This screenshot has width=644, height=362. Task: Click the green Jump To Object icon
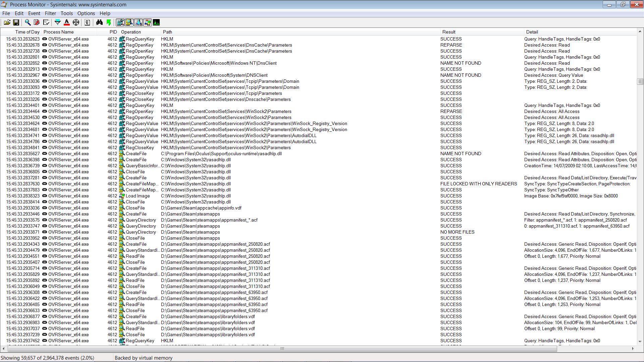pyautogui.click(x=108, y=22)
